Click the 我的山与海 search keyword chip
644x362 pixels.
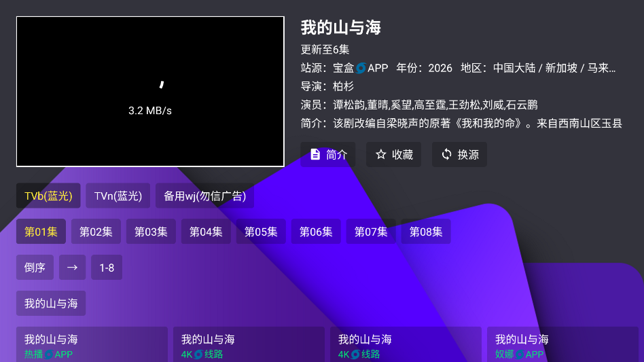[51, 303]
